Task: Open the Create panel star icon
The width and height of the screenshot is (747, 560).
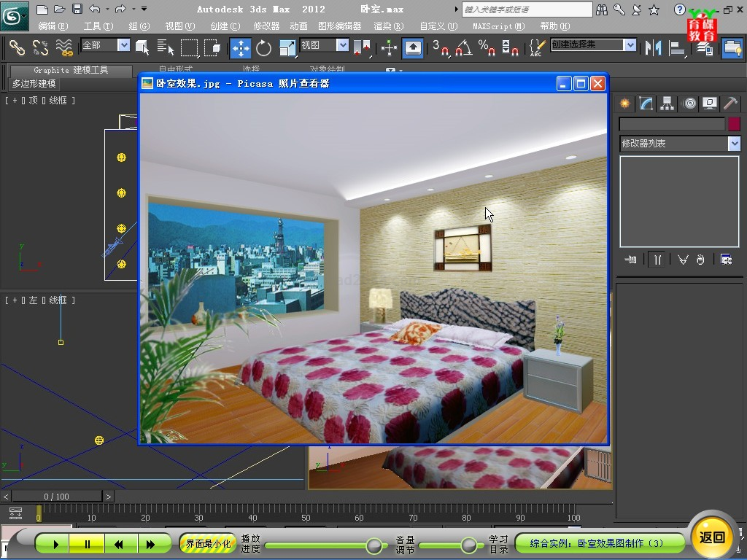Action: (624, 104)
